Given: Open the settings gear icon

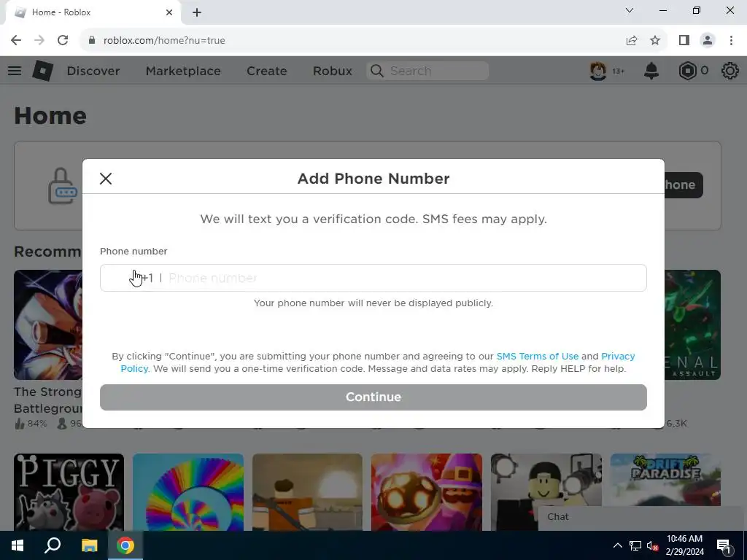Looking at the screenshot, I should [729, 71].
